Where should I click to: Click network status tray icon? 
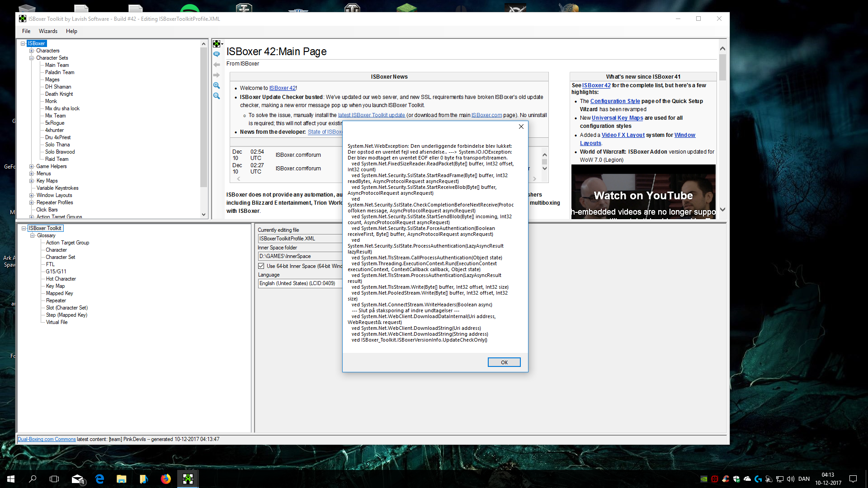780,479
